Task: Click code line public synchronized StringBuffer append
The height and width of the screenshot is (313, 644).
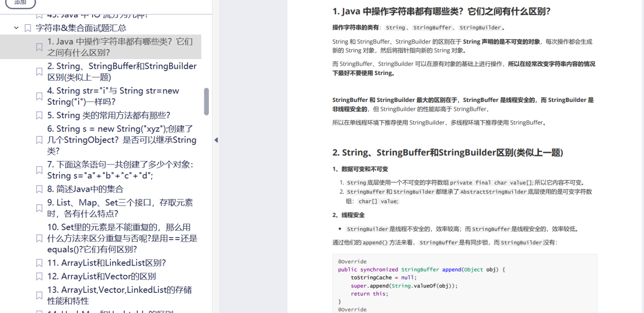Action: click(x=421, y=270)
